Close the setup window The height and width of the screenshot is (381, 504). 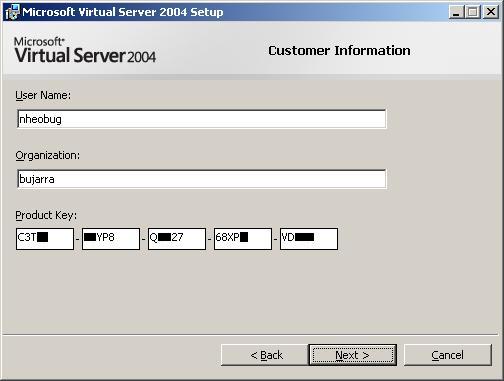[491, 12]
